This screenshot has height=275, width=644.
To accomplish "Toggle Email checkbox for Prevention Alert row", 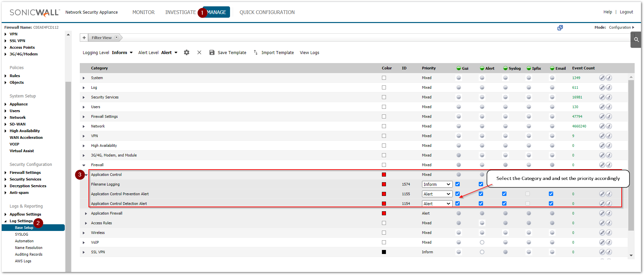I will (x=551, y=194).
